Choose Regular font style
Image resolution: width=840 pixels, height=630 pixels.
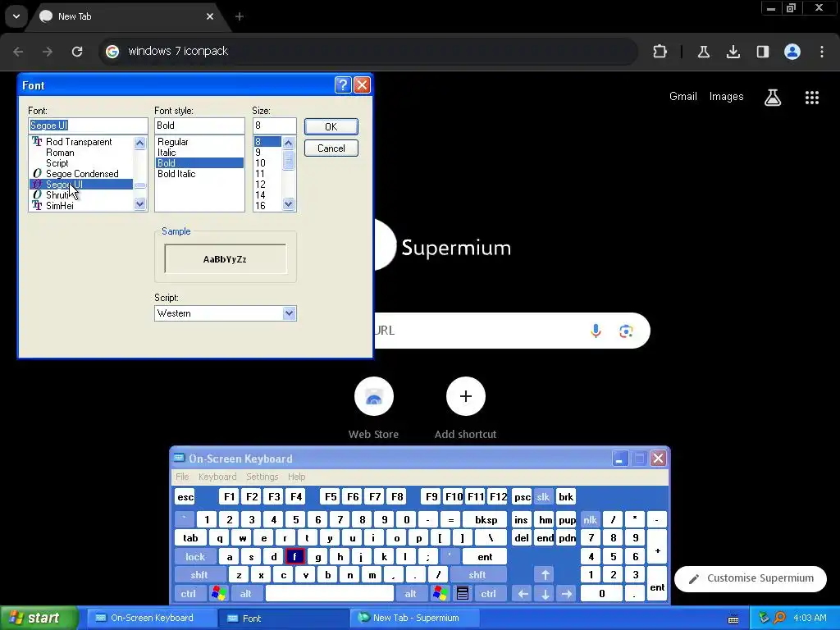pyautogui.click(x=199, y=142)
